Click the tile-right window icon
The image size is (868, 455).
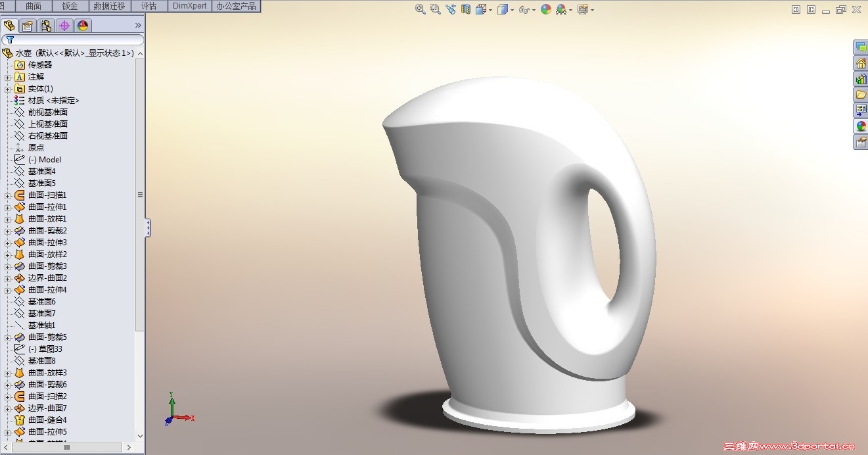(811, 9)
